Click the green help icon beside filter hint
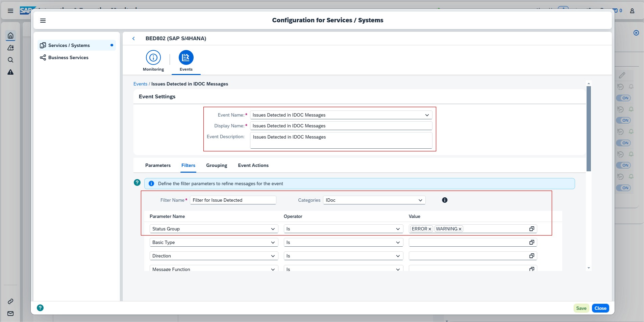This screenshot has height=322, width=644. click(137, 182)
